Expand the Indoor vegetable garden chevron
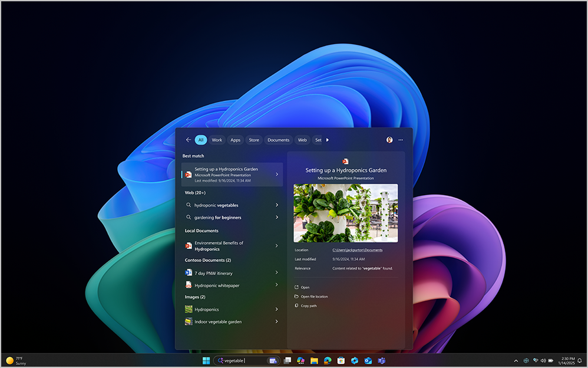The height and width of the screenshot is (368, 588). [x=277, y=321]
